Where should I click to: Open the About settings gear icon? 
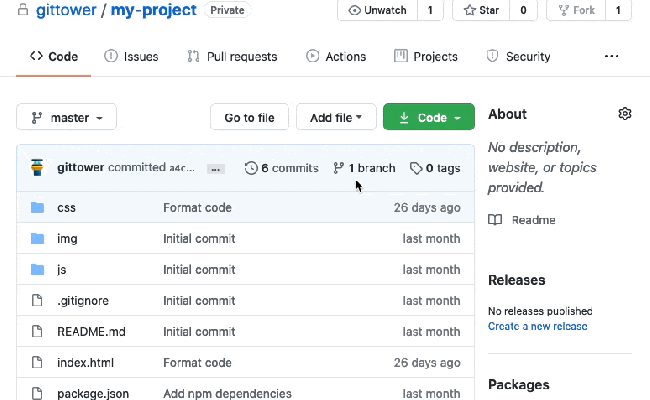[x=625, y=114]
